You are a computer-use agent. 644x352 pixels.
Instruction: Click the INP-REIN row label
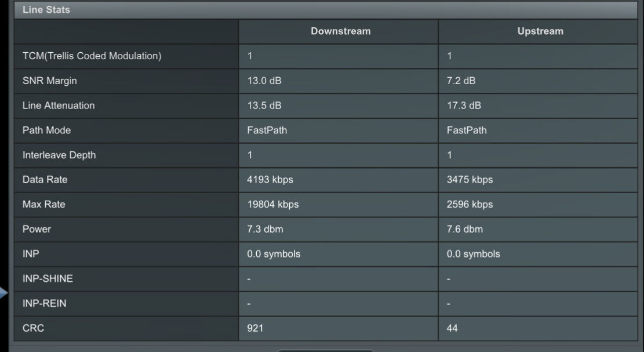tap(45, 303)
